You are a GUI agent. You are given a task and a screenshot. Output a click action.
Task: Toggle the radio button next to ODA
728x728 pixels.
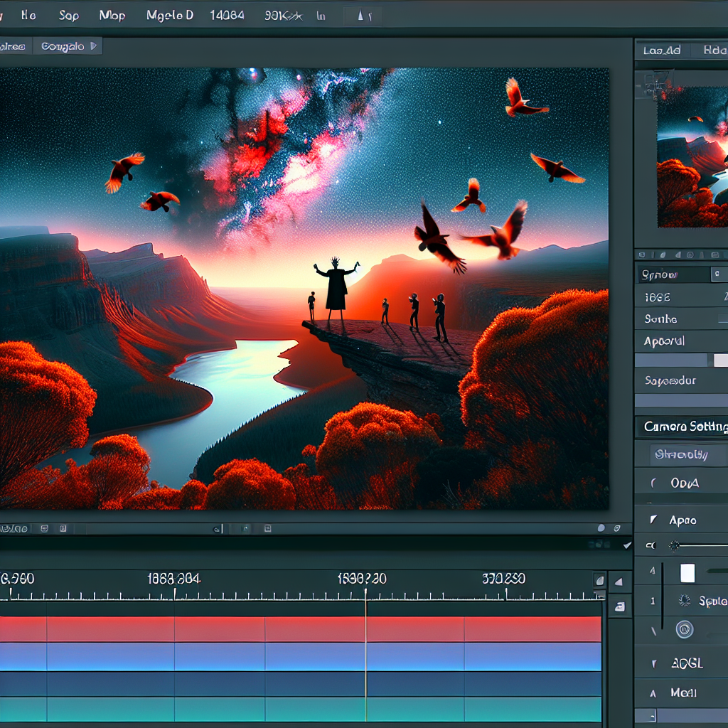654,483
